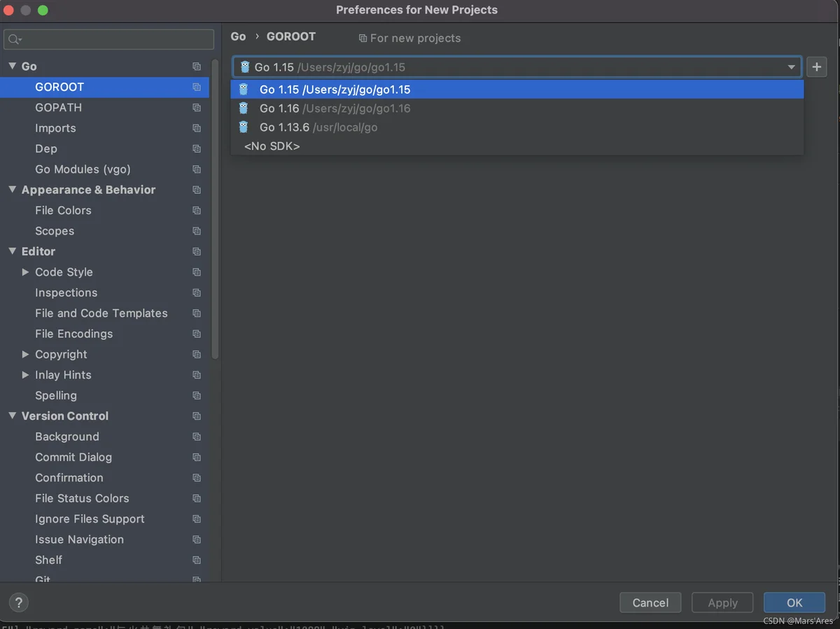Screen dimensions: 840x629
Task: Open the help question mark button
Action: coord(19,602)
